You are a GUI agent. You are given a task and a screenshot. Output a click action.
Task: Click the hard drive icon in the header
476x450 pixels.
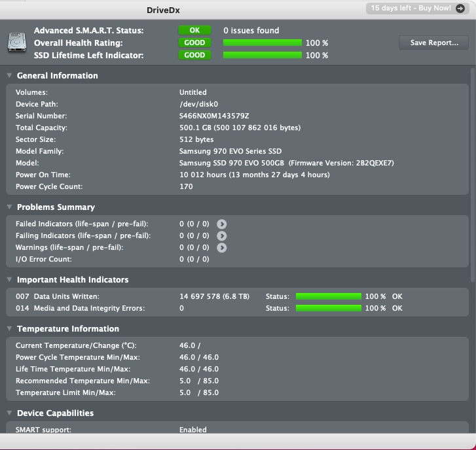[x=17, y=42]
